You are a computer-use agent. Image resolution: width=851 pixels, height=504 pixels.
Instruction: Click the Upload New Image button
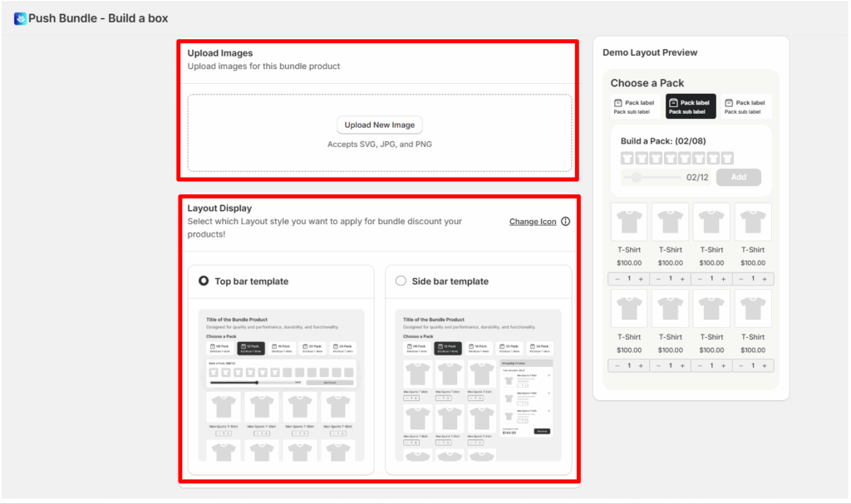(x=380, y=125)
